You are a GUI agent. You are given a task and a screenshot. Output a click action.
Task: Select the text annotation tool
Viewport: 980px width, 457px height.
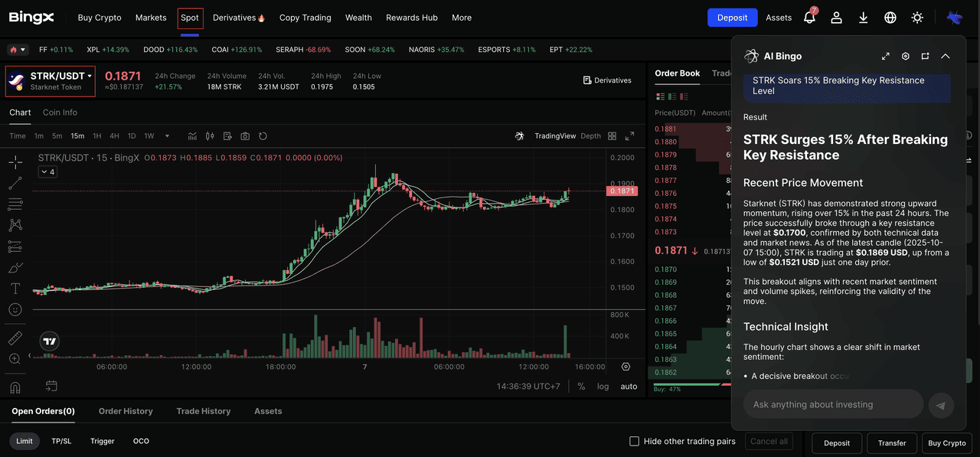[15, 289]
